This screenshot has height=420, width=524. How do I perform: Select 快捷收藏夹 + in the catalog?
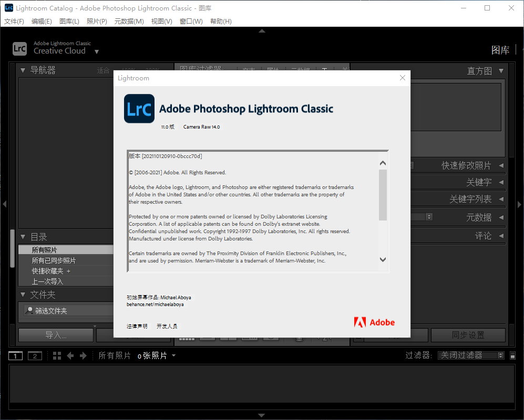point(66,271)
